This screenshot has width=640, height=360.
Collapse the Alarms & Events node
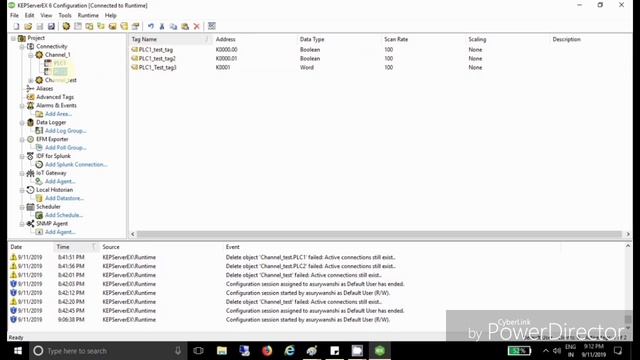pos(22,106)
